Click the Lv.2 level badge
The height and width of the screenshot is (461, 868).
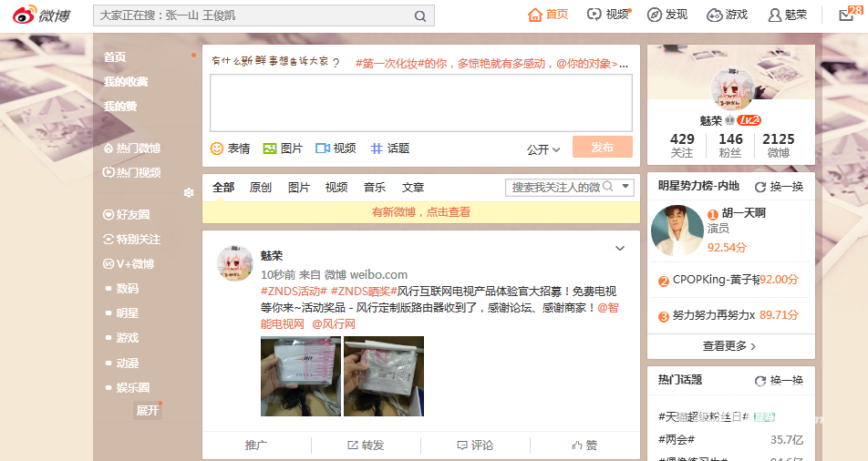coord(749,120)
